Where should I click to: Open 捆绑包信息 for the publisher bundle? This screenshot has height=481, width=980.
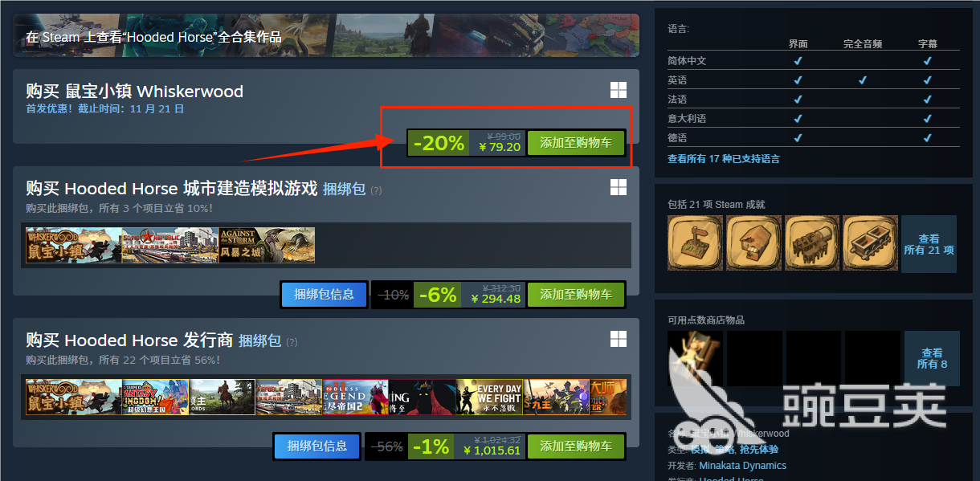coord(317,446)
